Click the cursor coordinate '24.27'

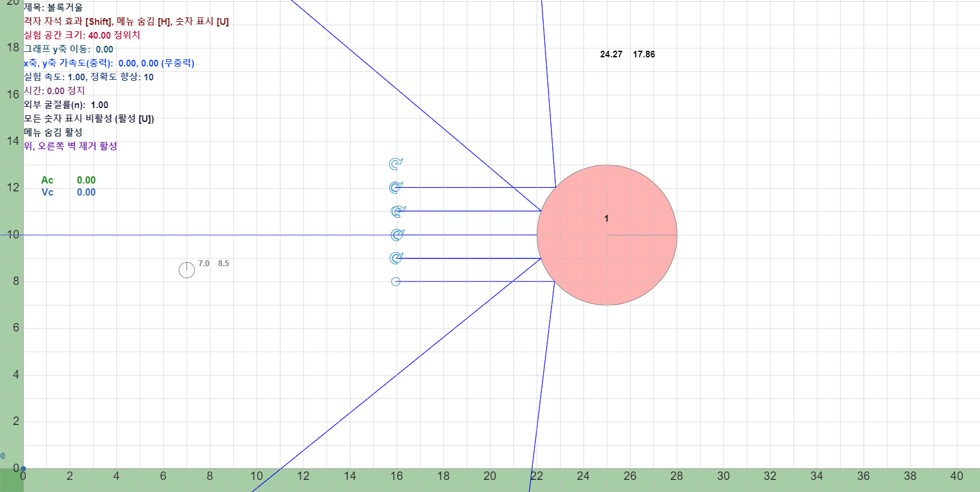[x=611, y=54]
